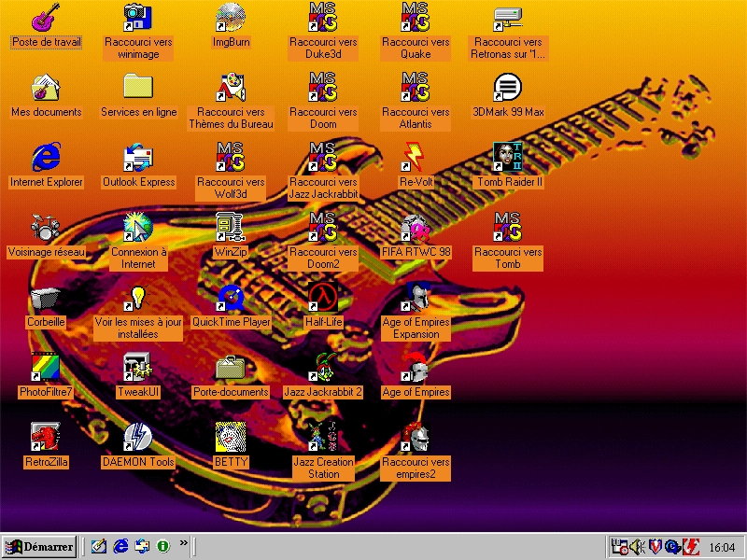Launch Outlook Express from Quick Launch
The image size is (747, 560).
point(142,546)
